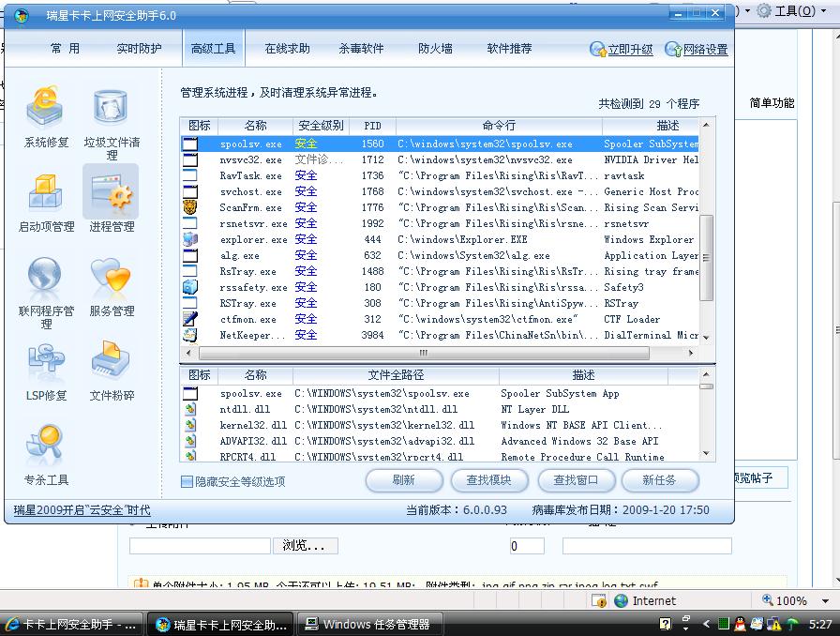Screen dimensions: 840x636
Task: Switch to the 高级工具 tab
Action: pyautogui.click(x=213, y=48)
